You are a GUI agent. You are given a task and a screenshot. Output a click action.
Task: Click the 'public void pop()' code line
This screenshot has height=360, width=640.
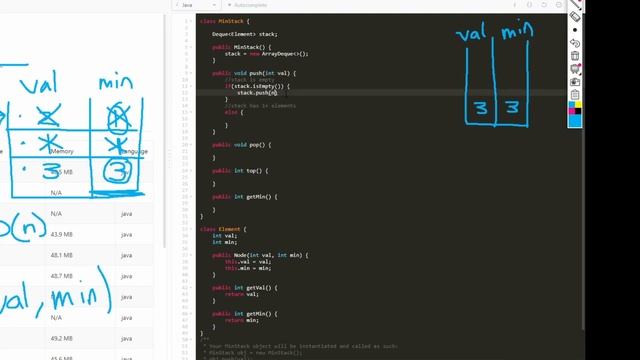tap(241, 145)
